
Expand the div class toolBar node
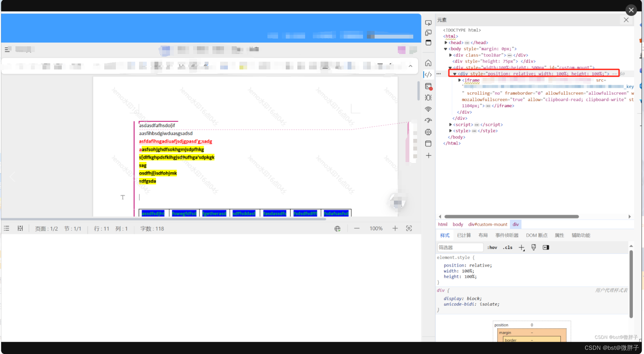click(451, 55)
